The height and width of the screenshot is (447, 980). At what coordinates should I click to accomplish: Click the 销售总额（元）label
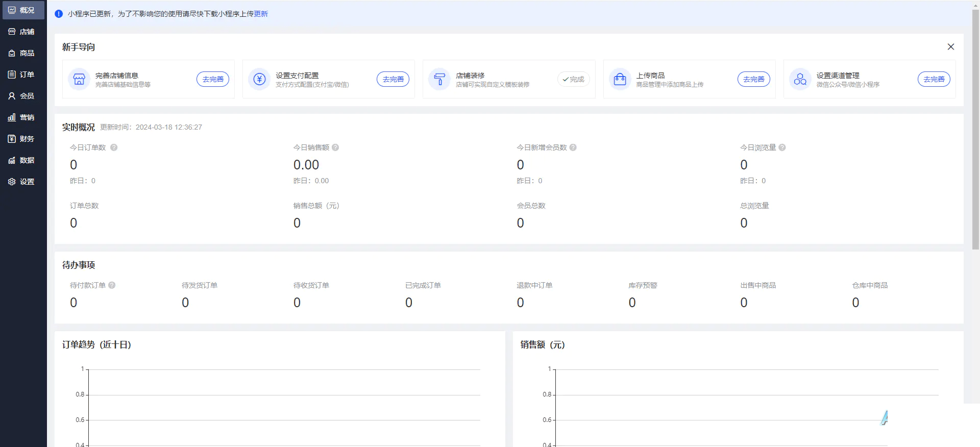[x=316, y=206]
